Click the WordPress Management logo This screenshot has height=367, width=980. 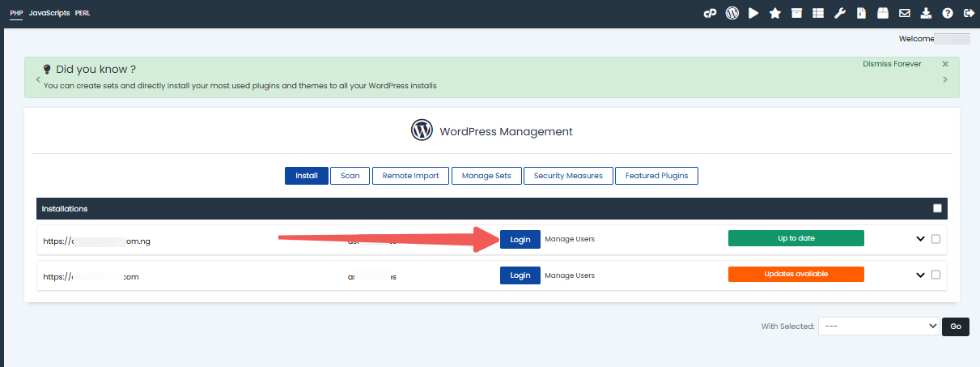422,130
